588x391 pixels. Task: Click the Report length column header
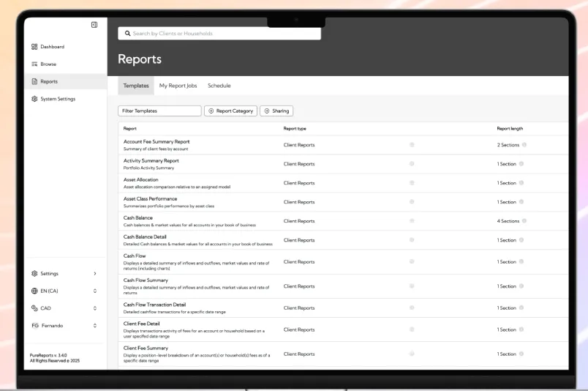click(510, 128)
